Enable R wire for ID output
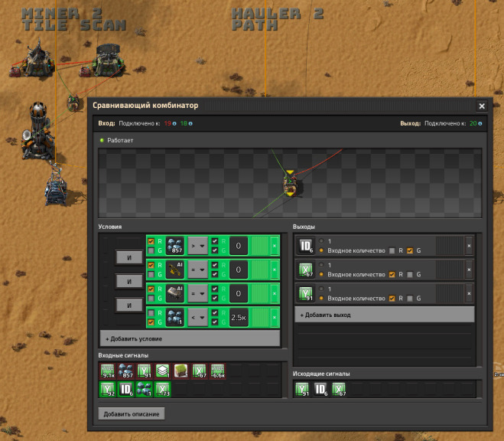Viewport: 504px width, 441px height. tap(392, 250)
